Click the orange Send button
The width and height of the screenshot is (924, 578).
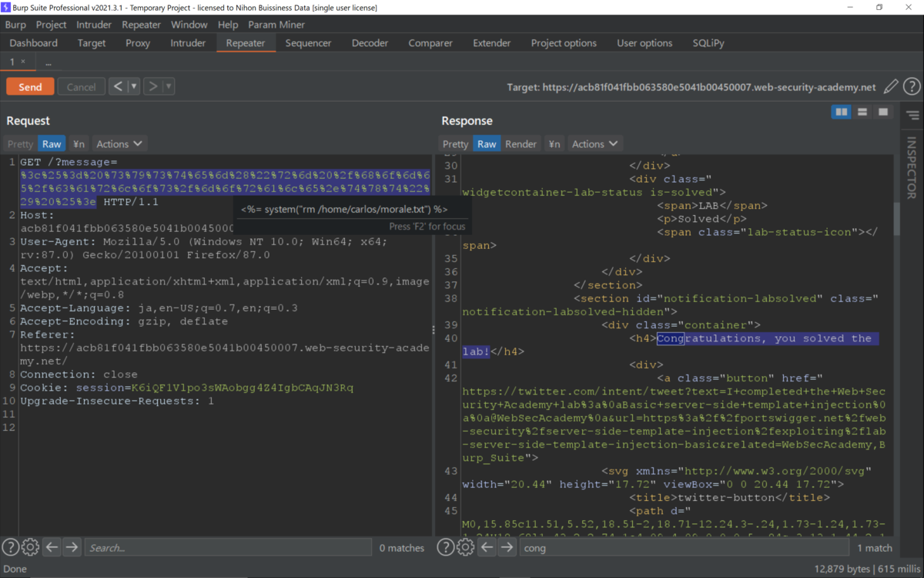coord(30,86)
